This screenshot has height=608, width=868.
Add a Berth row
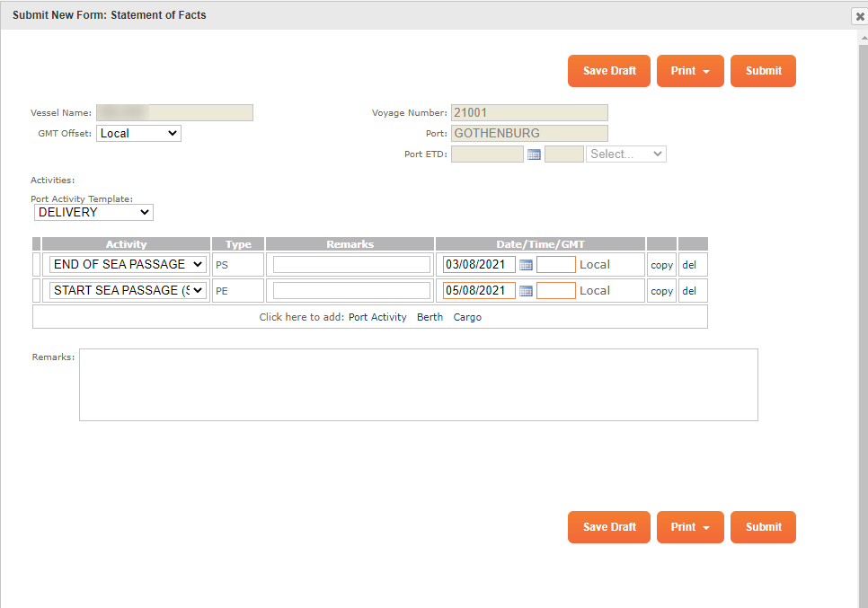(x=430, y=317)
